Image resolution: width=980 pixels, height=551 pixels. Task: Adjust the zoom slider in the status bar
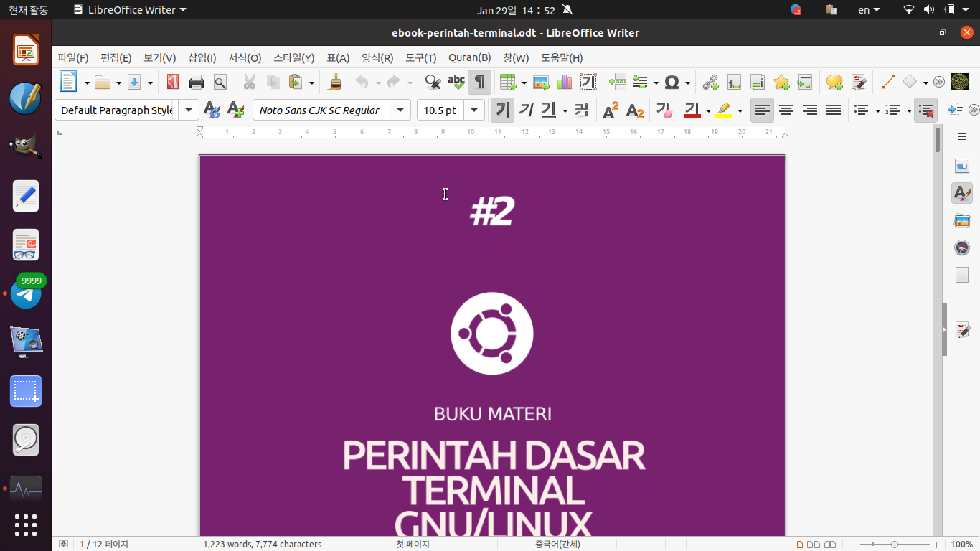click(894, 545)
